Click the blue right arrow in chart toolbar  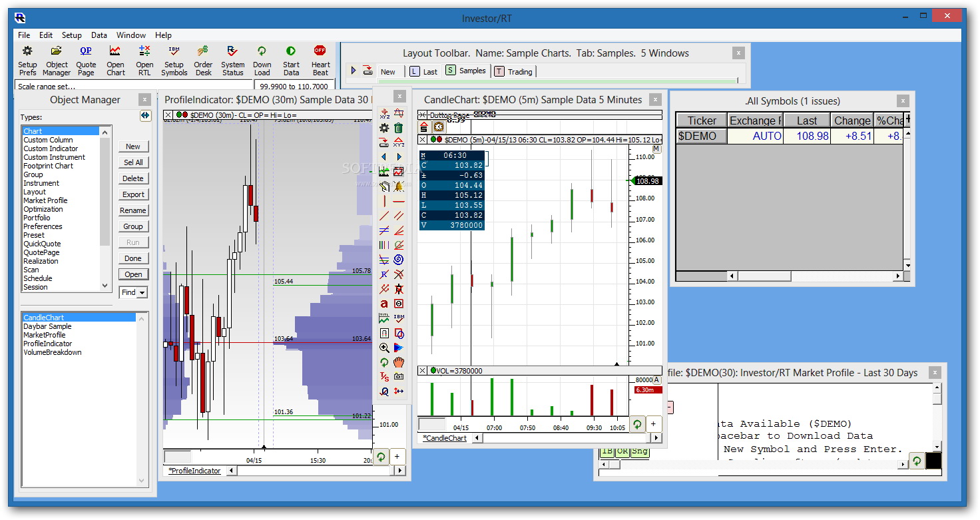398,157
